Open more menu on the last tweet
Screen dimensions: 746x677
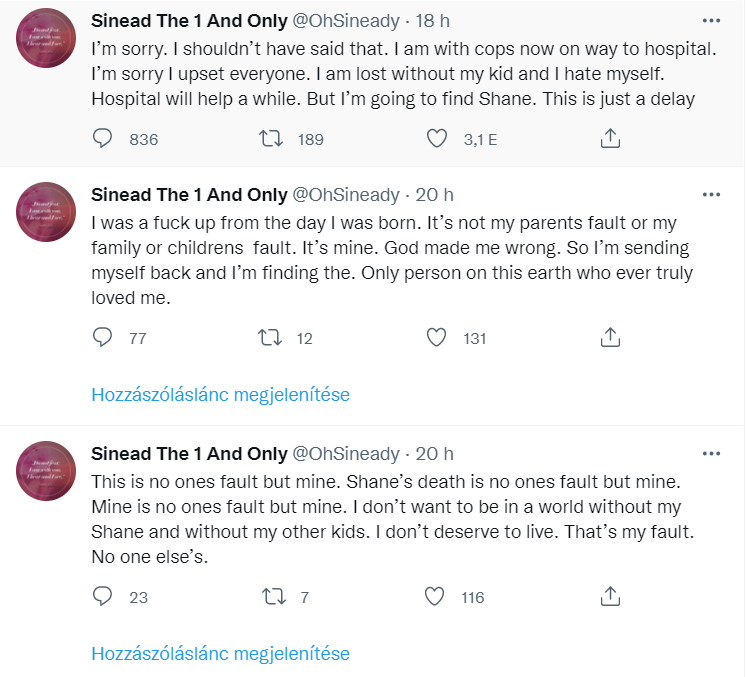[x=711, y=453]
